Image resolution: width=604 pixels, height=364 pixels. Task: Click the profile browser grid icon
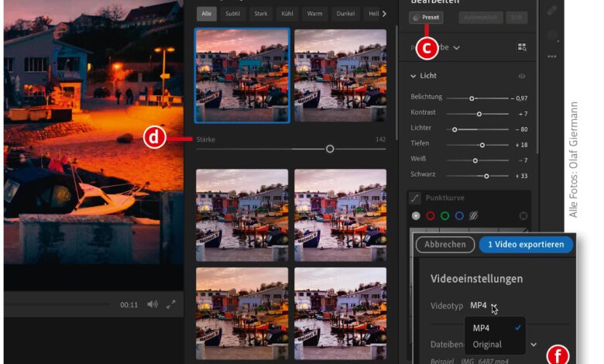(x=522, y=47)
